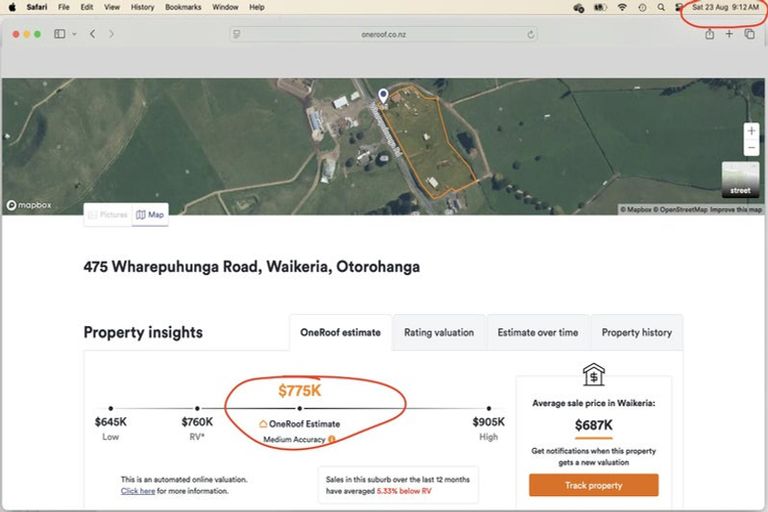Click the Share icon in Safari toolbar

pos(709,34)
